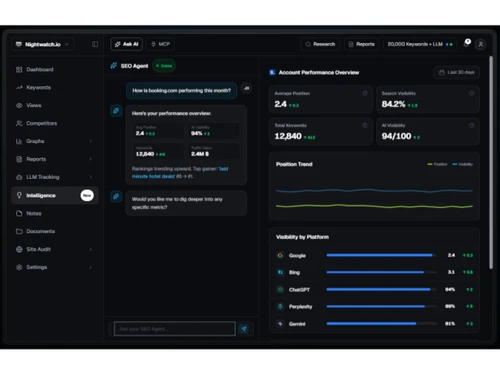Screen dimensions: 500x375
Task: Click the vertical scrollbar of the overview panel
Action: [491, 162]
